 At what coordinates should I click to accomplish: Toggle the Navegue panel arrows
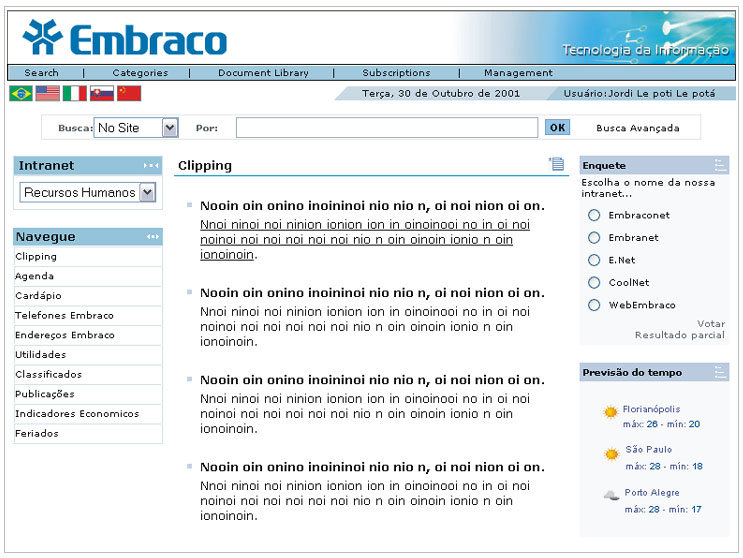[152, 237]
